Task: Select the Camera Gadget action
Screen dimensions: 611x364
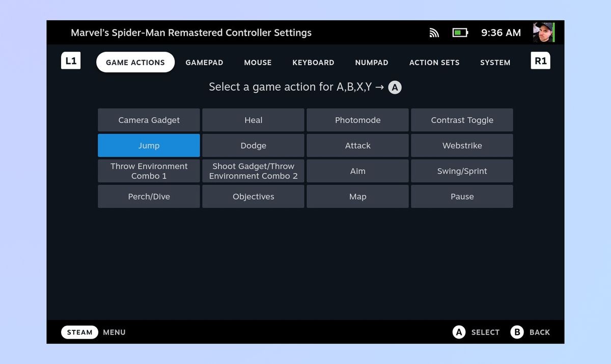Action: [x=149, y=120]
